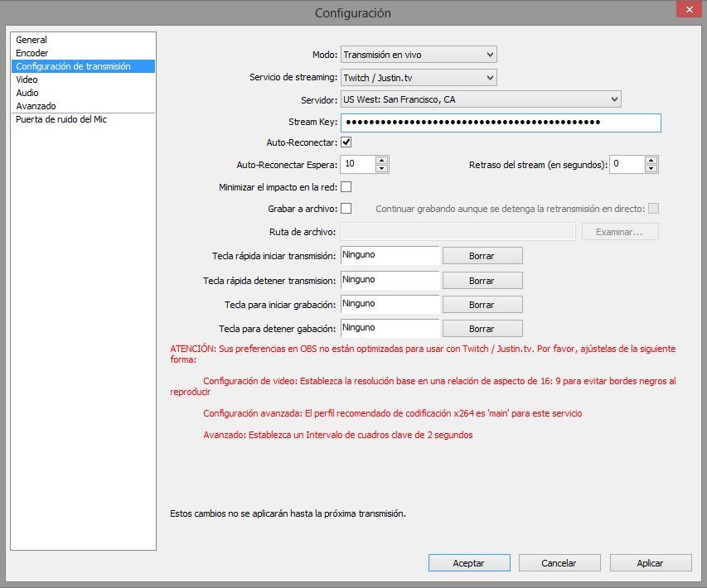Select General in the settings list
The image size is (707, 588).
pos(83,40)
